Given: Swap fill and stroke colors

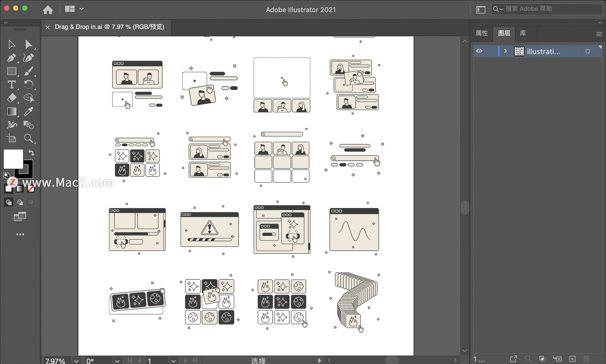Looking at the screenshot, I should 31,153.
